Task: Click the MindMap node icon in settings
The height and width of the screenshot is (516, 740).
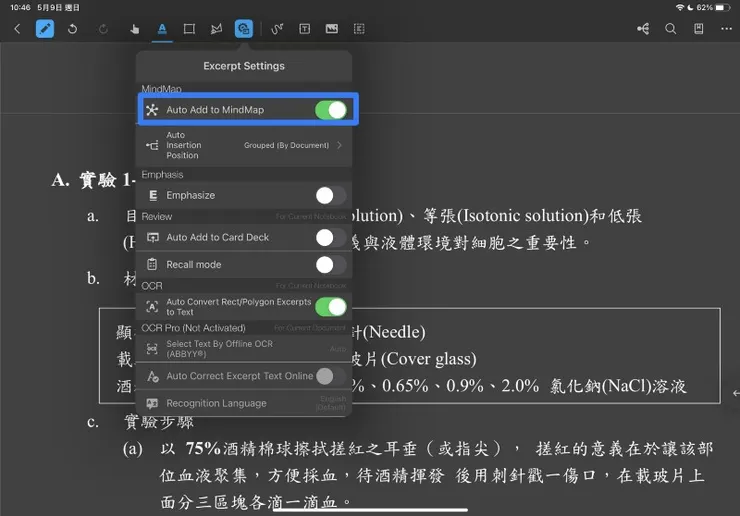Action: point(152,110)
